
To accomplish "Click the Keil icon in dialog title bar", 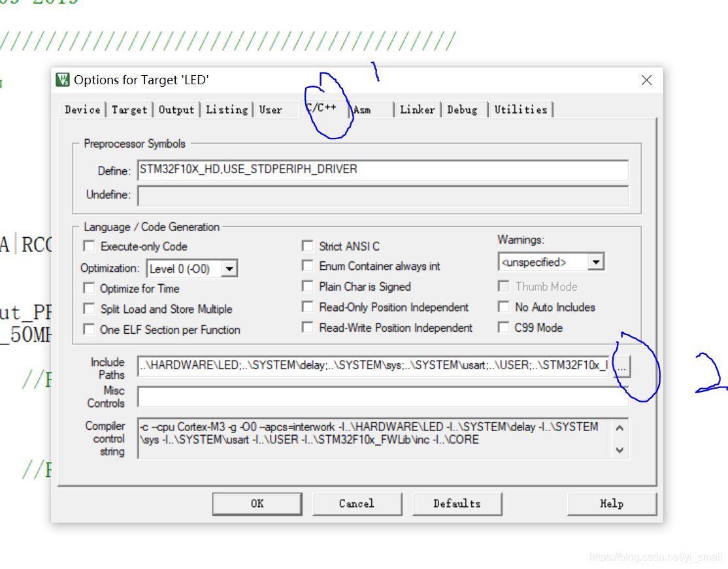I will [63, 80].
